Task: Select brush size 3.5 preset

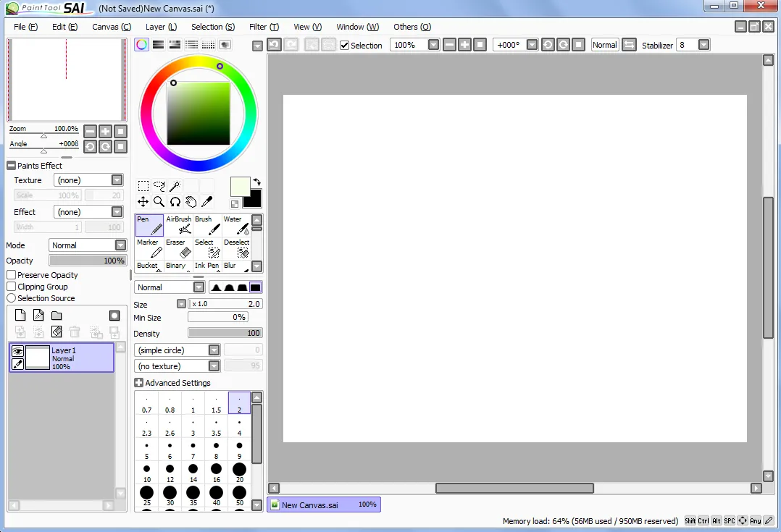Action: [216, 426]
